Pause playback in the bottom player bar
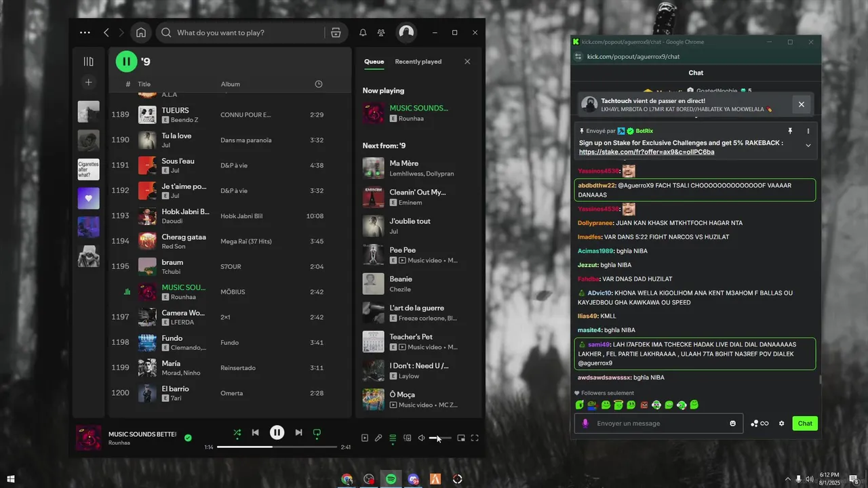Screen dimensions: 868x488 (277, 432)
